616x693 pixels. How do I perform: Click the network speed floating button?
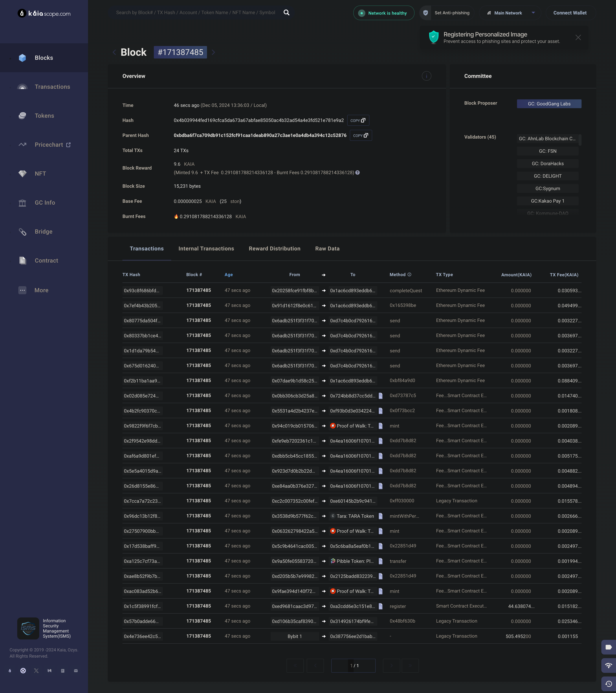[608, 665]
